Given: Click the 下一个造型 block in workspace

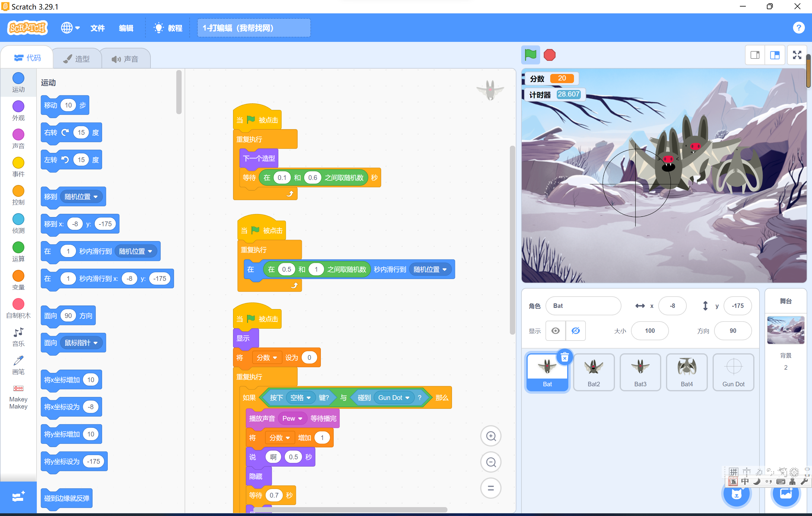Looking at the screenshot, I should [259, 158].
